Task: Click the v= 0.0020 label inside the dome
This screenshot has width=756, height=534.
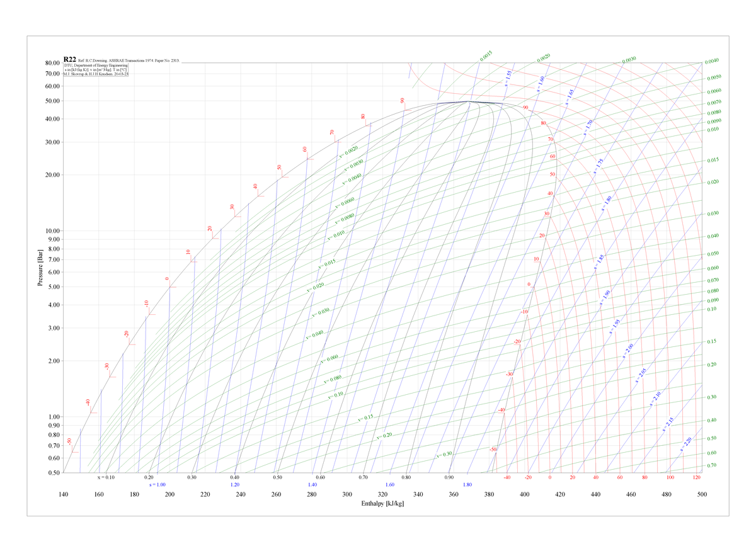Action: (349, 152)
